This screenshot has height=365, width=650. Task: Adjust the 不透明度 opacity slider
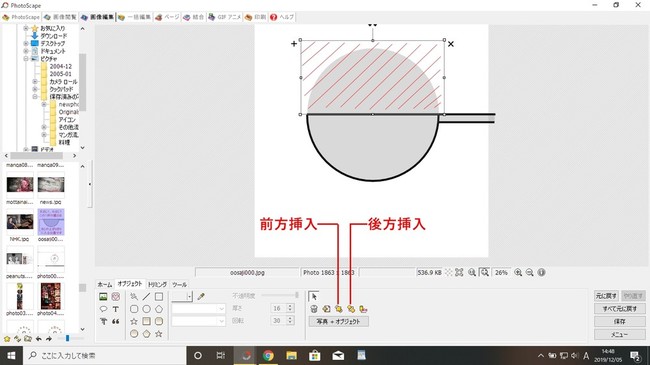click(280, 295)
